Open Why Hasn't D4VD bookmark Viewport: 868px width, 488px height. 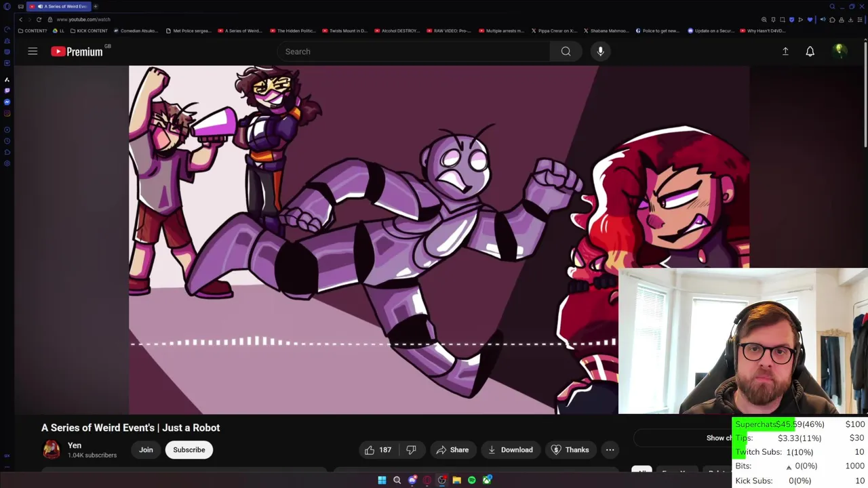click(x=763, y=30)
